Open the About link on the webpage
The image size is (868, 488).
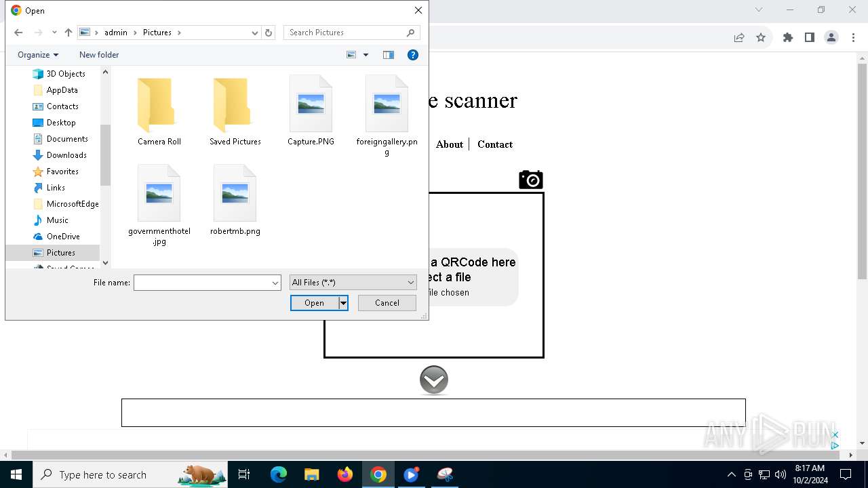450,144
